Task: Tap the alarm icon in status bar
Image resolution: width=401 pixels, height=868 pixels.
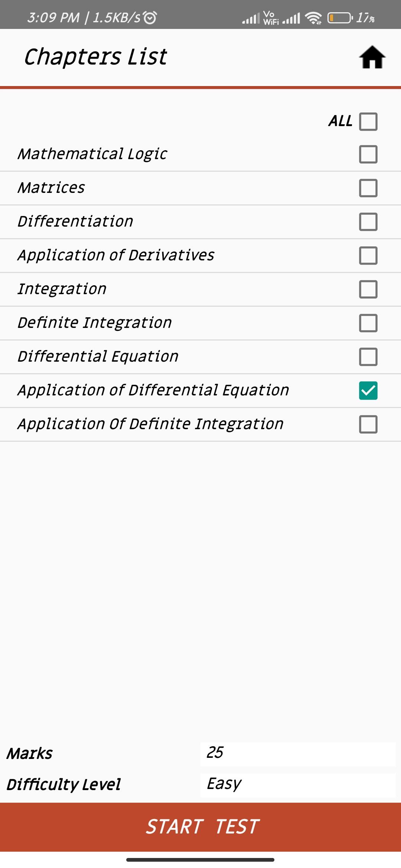Action: tap(150, 17)
